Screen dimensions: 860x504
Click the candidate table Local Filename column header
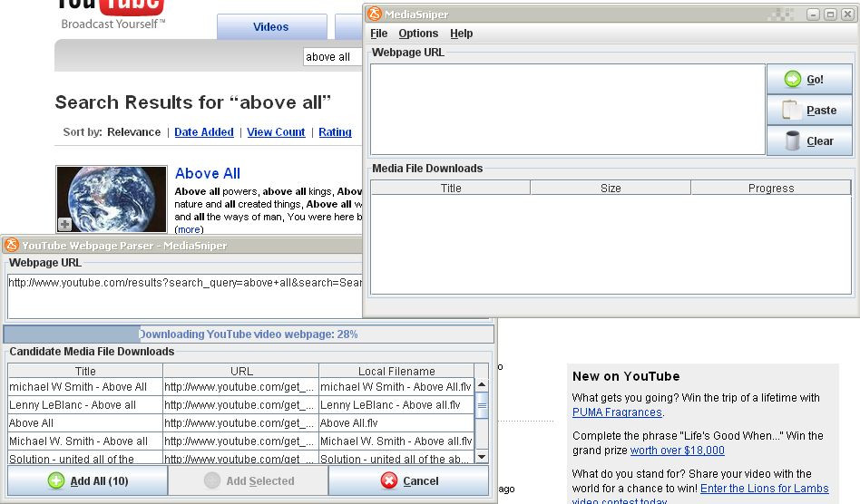pos(396,371)
